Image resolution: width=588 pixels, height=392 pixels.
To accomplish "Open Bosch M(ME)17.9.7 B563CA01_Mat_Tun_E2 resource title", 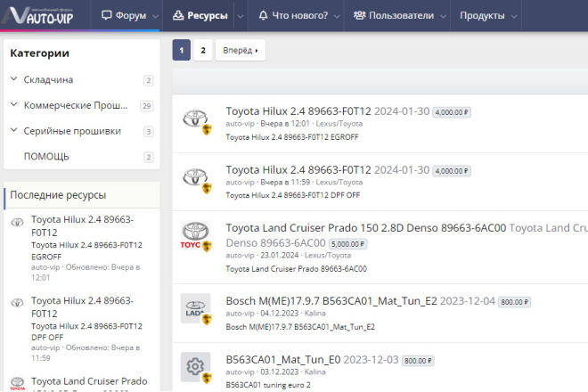I will tap(331, 301).
